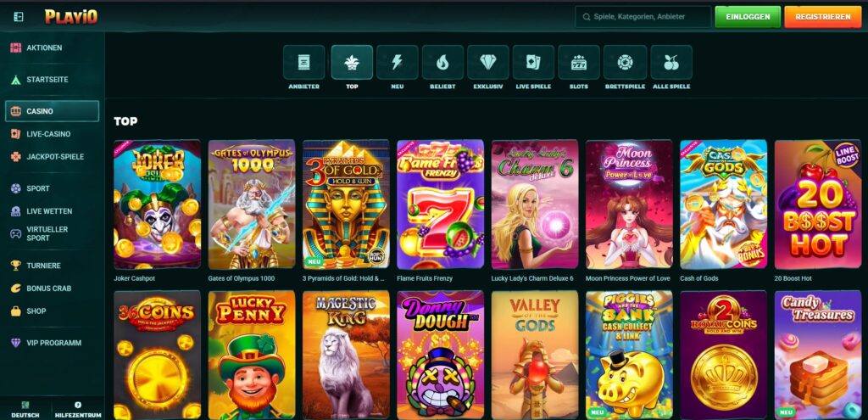Screen dimensions: 868x420
Task: Change language via the Deutsch button
Action: point(25,409)
